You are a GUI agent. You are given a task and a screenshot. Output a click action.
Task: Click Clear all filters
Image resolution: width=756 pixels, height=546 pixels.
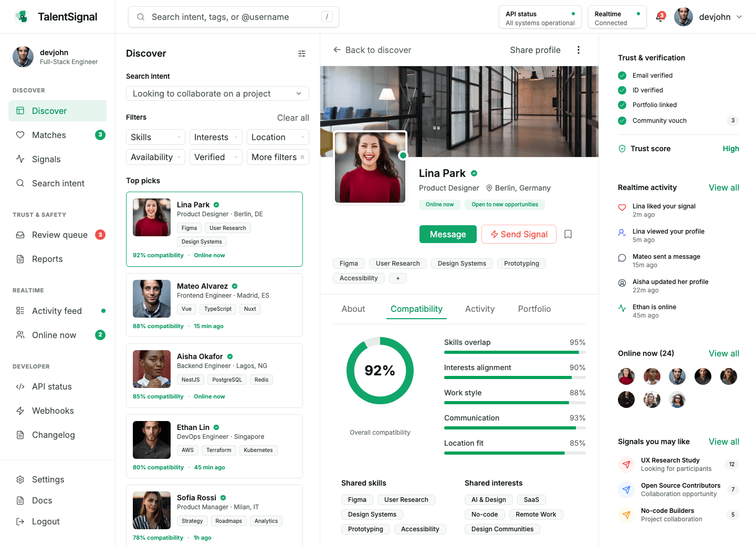(293, 118)
